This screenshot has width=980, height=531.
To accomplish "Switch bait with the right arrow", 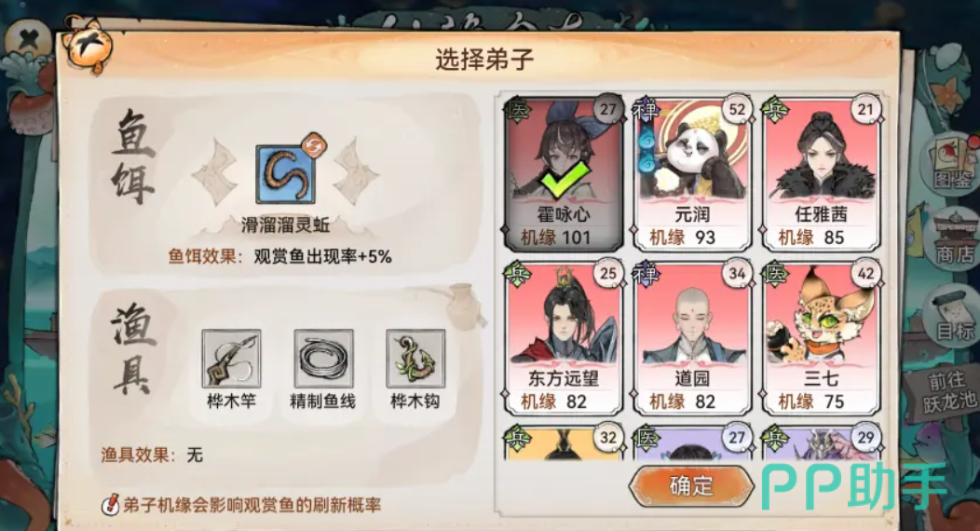I will click(356, 171).
